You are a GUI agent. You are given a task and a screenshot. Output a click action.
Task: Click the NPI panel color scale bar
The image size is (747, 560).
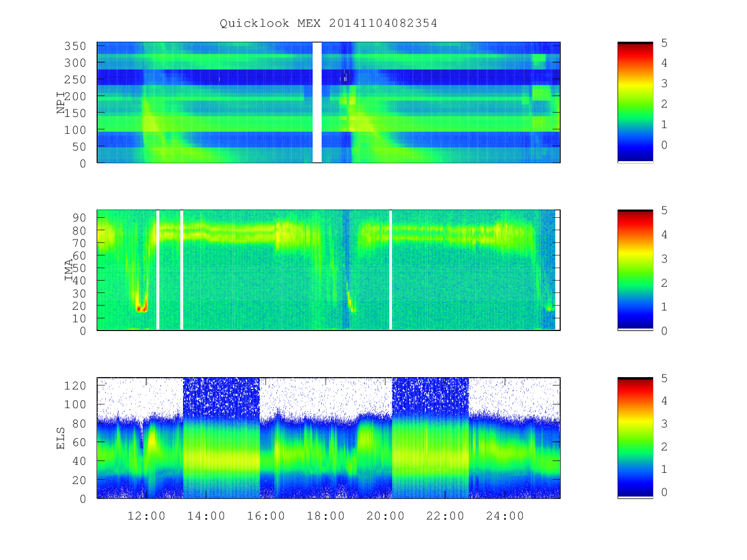tap(635, 103)
